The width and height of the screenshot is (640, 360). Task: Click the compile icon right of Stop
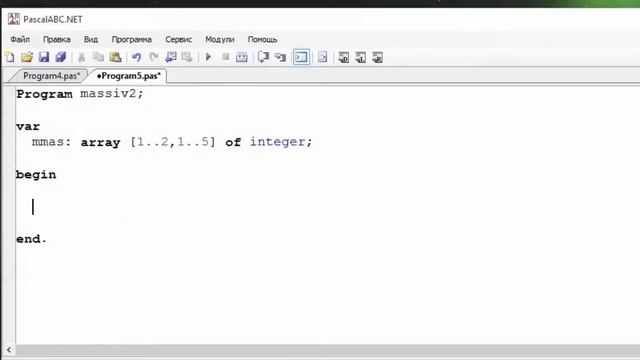(242, 57)
